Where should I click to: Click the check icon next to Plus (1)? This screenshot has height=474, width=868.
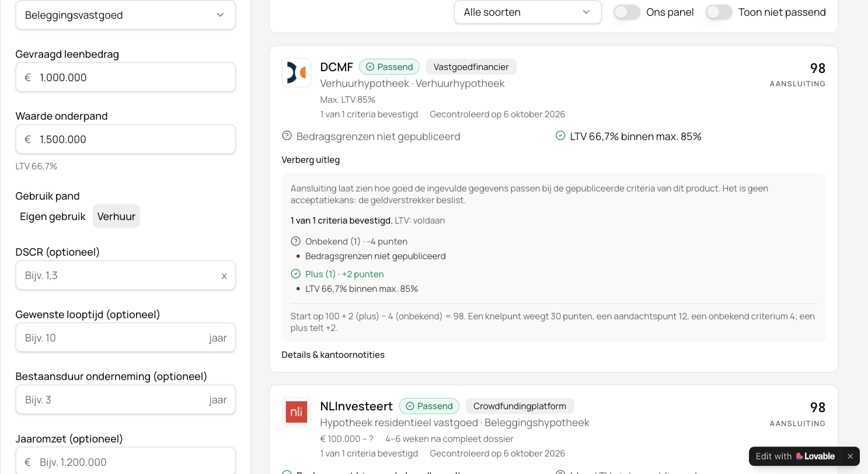click(295, 274)
